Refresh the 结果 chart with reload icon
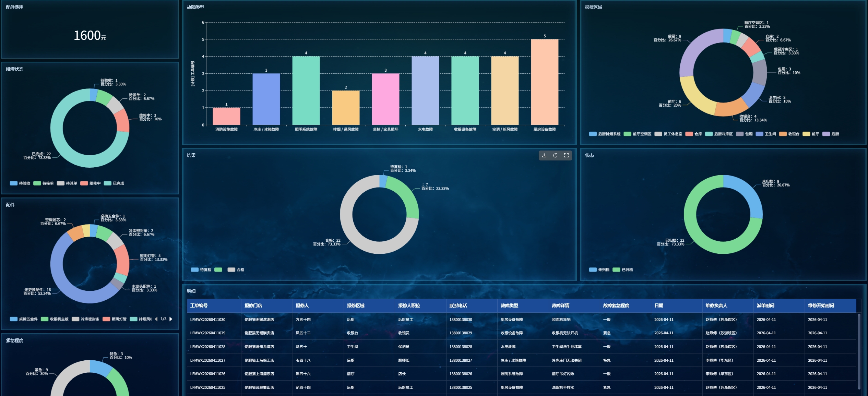Screen dimensions: 868x396 [x=555, y=155]
